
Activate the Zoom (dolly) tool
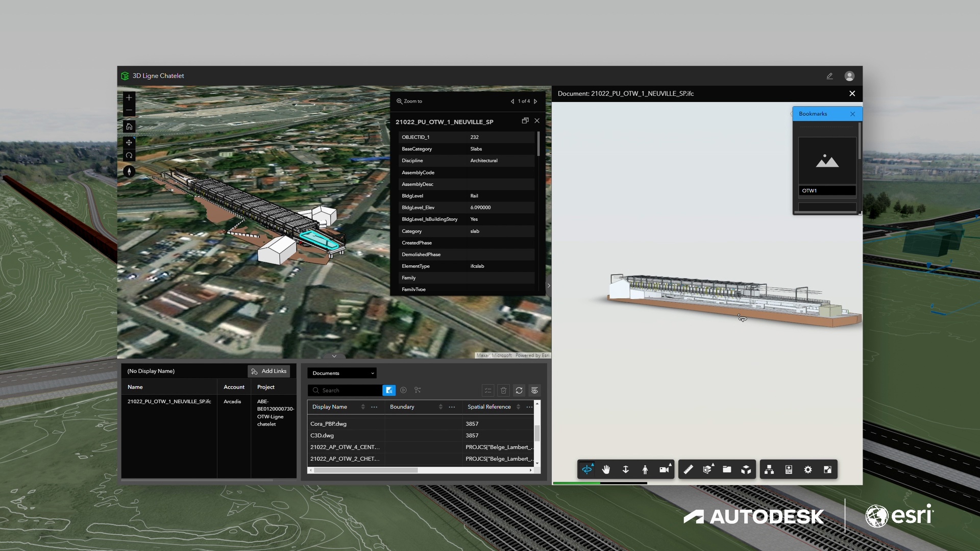pos(625,469)
